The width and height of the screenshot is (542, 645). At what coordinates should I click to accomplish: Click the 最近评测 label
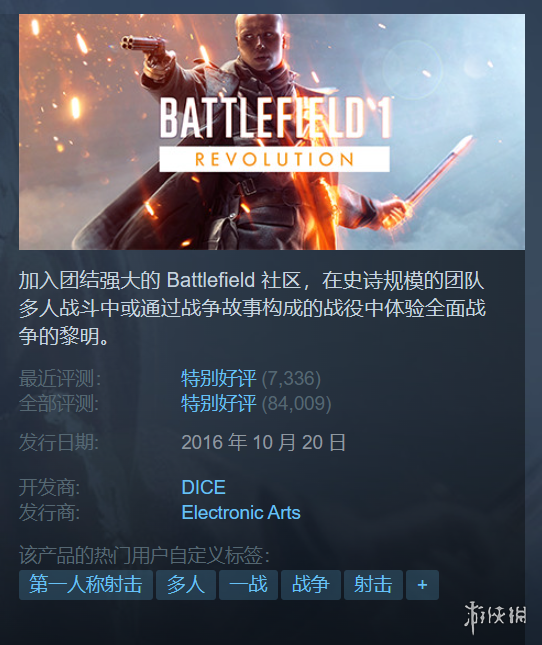click(x=60, y=378)
